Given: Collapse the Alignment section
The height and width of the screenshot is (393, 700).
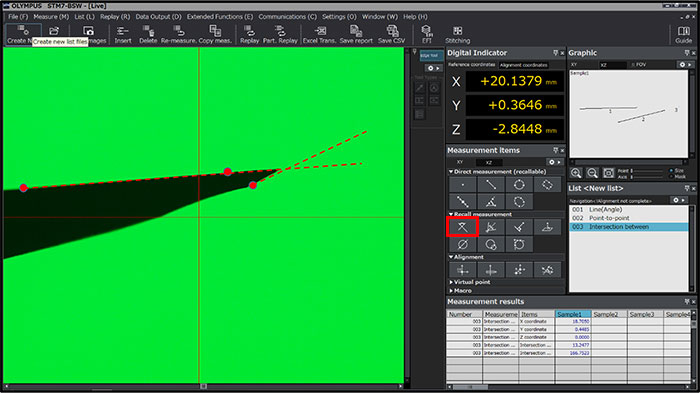Looking at the screenshot, I should (451, 257).
